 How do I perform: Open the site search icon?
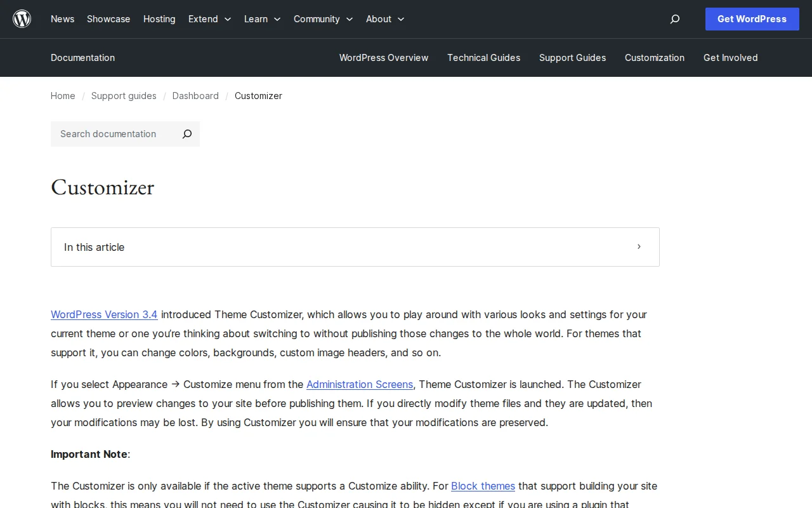tap(674, 19)
